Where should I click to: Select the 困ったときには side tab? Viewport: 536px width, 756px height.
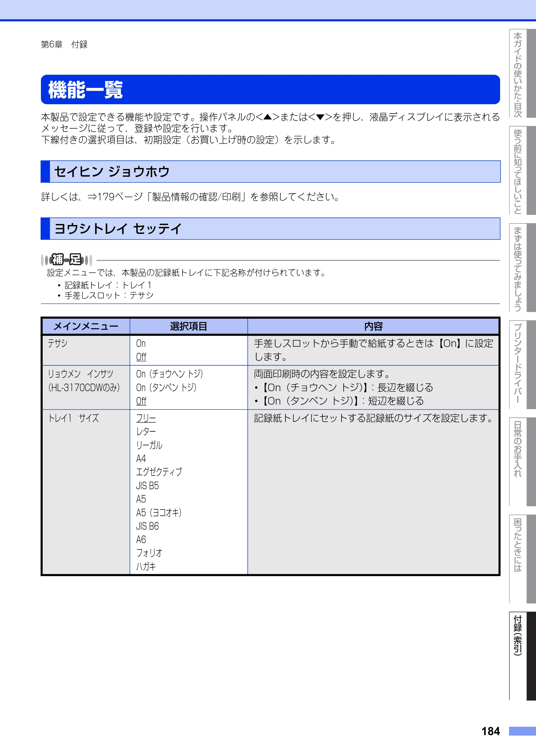point(522,559)
